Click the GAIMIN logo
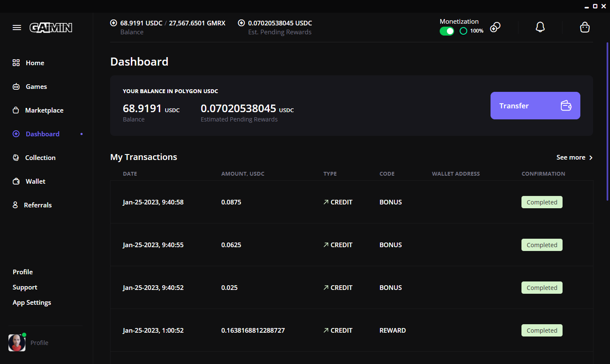The height and width of the screenshot is (364, 610). click(x=51, y=28)
